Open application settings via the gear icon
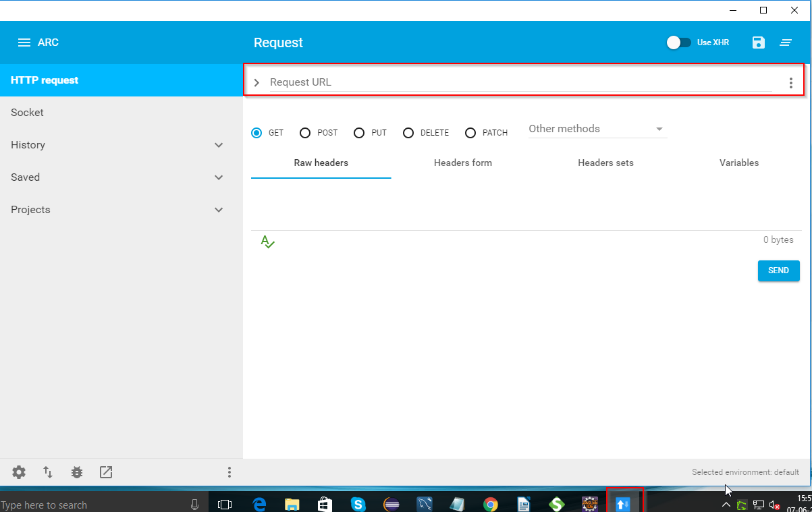The image size is (812, 512). pyautogui.click(x=18, y=472)
